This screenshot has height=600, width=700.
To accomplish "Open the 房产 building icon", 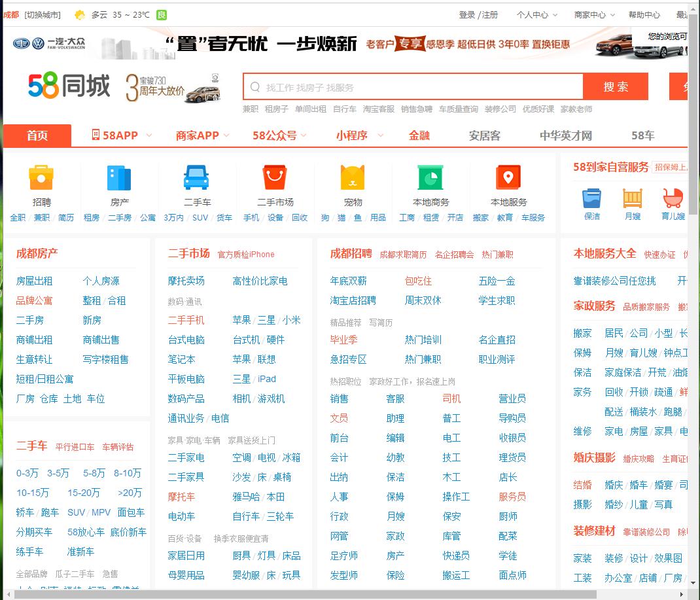I will pyautogui.click(x=118, y=178).
